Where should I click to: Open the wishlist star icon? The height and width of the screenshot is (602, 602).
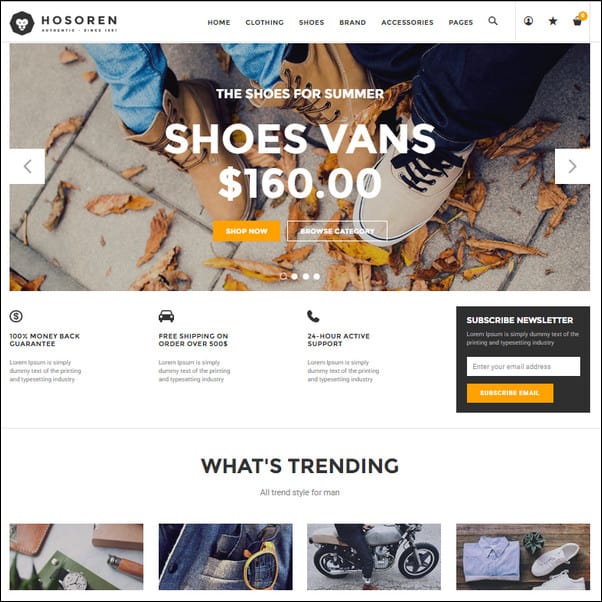click(x=553, y=21)
